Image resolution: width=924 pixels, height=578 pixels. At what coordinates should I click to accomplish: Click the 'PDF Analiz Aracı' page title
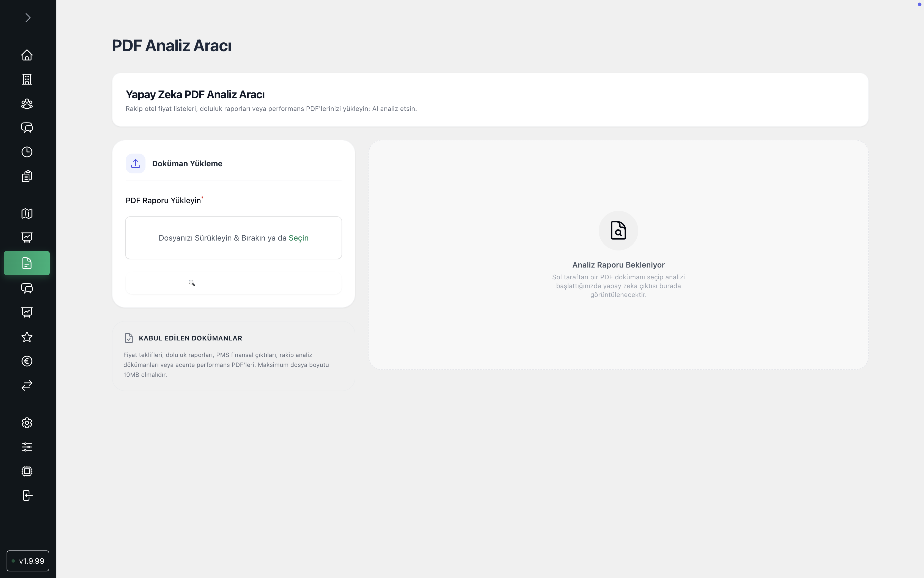[171, 45]
